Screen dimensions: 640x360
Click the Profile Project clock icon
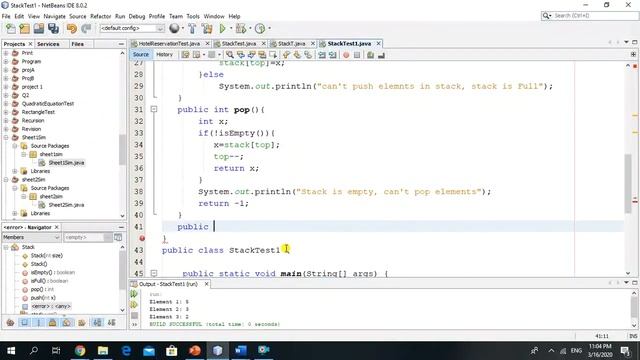coord(260,28)
